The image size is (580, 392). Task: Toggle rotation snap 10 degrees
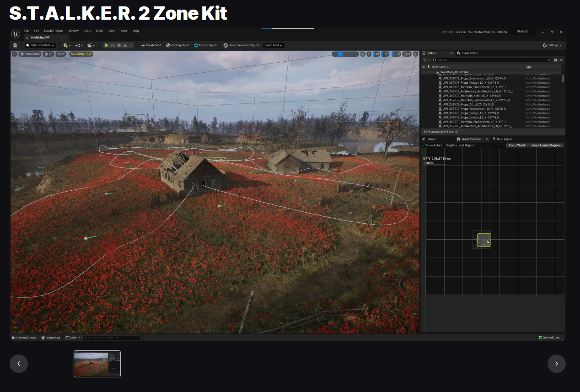pos(384,54)
